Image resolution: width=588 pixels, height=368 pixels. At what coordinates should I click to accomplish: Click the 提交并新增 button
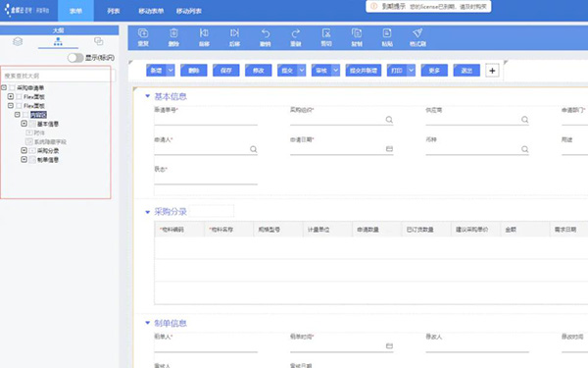coord(364,71)
